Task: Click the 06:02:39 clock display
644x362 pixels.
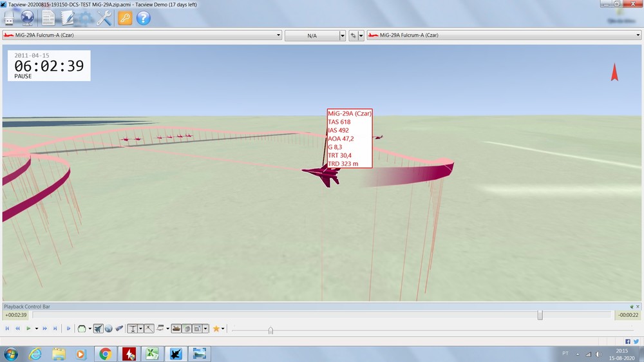Action: tap(49, 66)
